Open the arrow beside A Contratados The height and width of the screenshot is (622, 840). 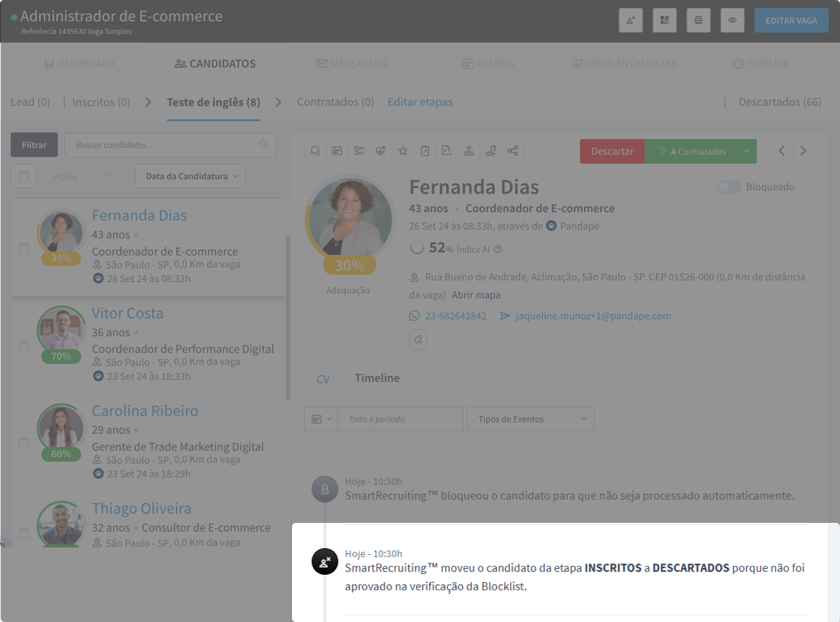coord(746,151)
